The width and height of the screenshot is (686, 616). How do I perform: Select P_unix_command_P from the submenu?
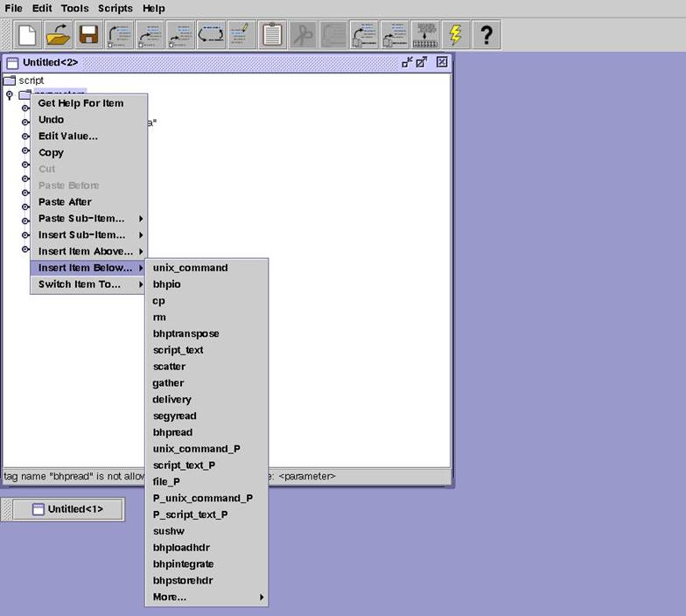[x=206, y=499]
